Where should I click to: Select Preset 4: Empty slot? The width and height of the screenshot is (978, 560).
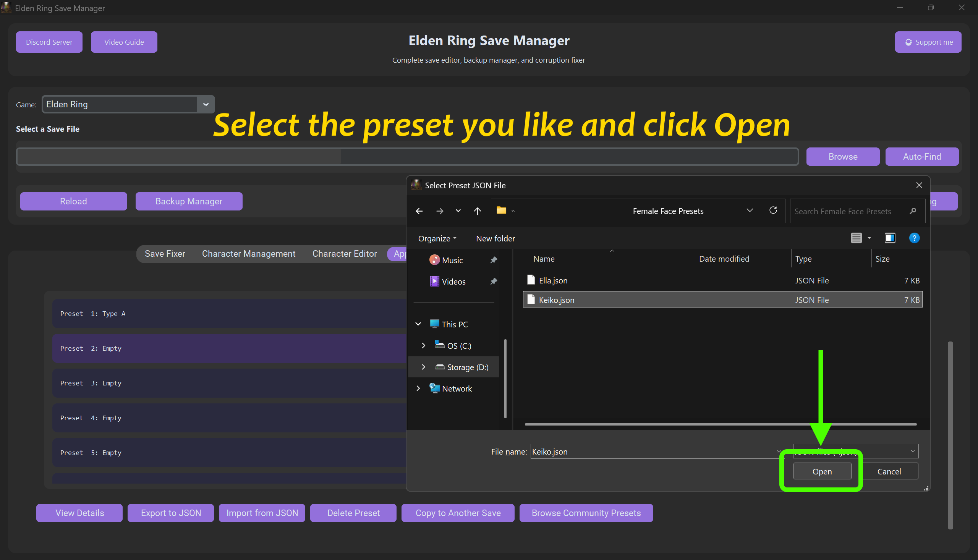coord(229,418)
